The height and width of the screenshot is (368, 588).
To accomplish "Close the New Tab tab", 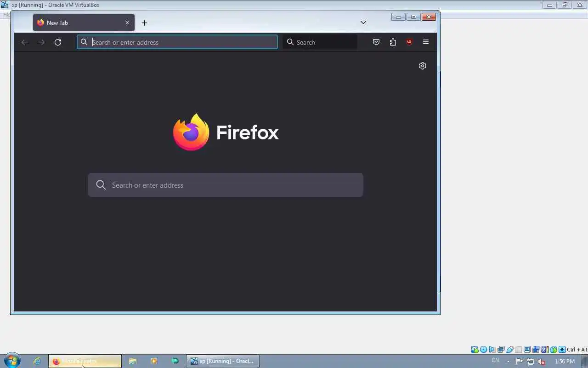I will (127, 23).
